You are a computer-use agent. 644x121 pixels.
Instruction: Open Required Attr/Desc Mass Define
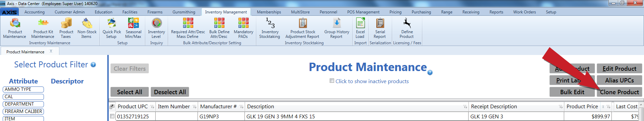pos(188,28)
